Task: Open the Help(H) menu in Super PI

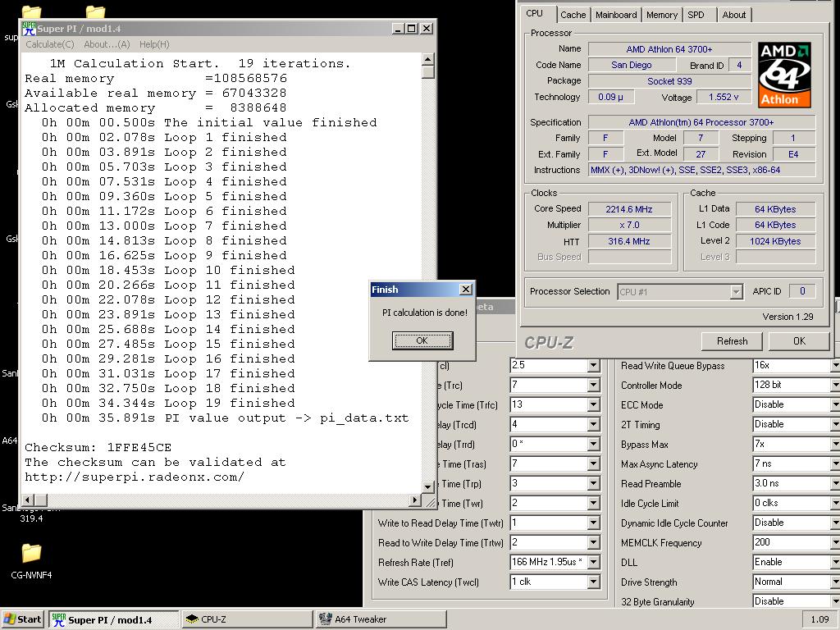Action: click(x=154, y=44)
